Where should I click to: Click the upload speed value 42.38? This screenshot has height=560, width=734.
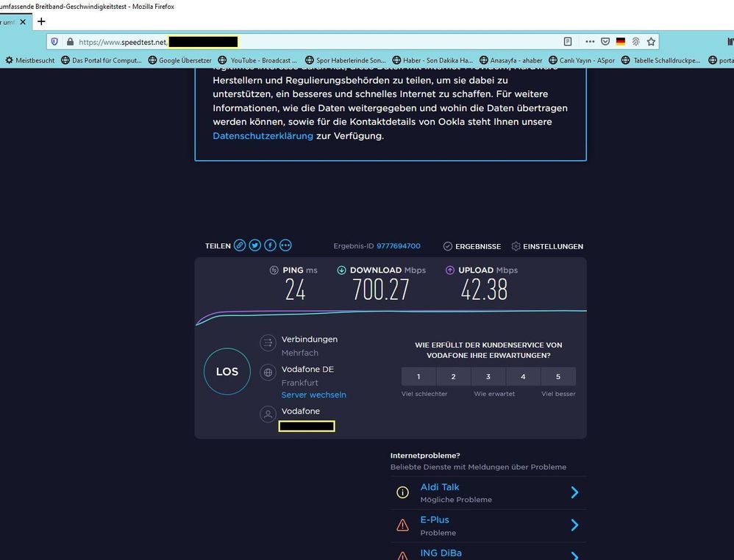(x=483, y=290)
